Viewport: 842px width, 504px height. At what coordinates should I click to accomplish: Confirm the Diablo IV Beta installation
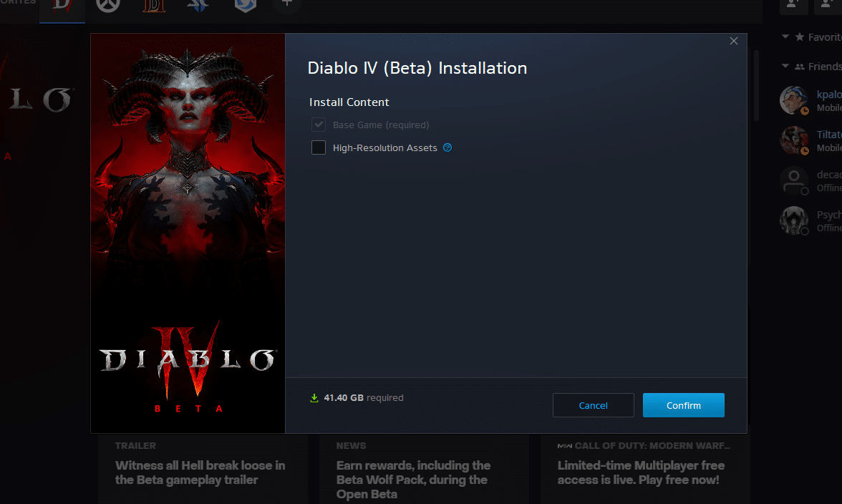[683, 405]
